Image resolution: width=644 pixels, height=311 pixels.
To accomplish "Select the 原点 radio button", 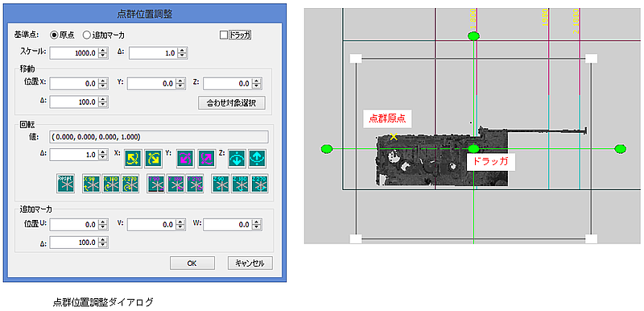I will (54, 35).
